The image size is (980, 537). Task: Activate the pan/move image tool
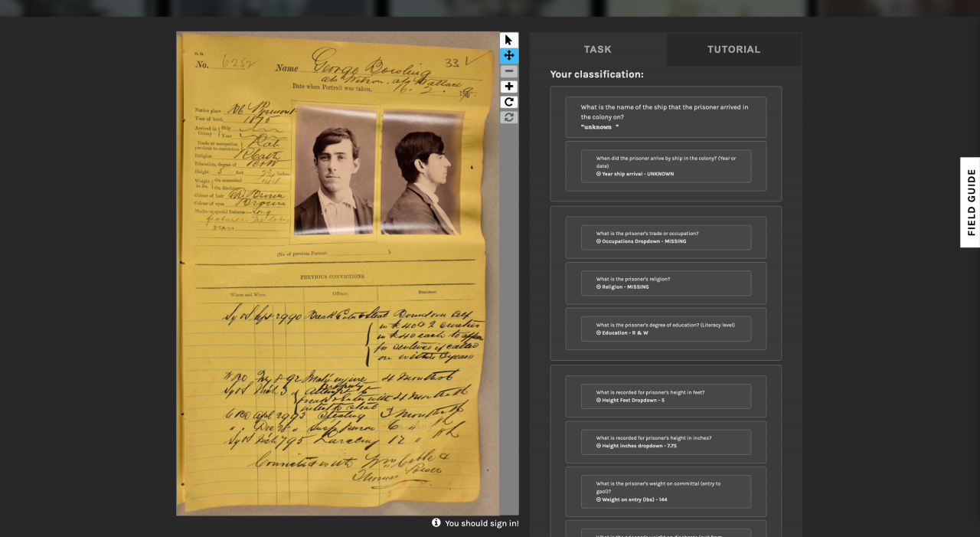click(509, 56)
